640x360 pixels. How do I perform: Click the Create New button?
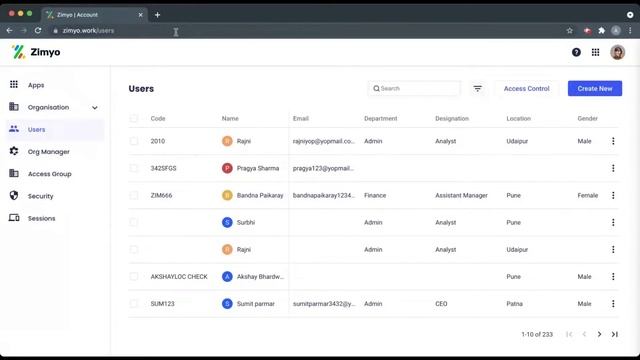click(595, 89)
